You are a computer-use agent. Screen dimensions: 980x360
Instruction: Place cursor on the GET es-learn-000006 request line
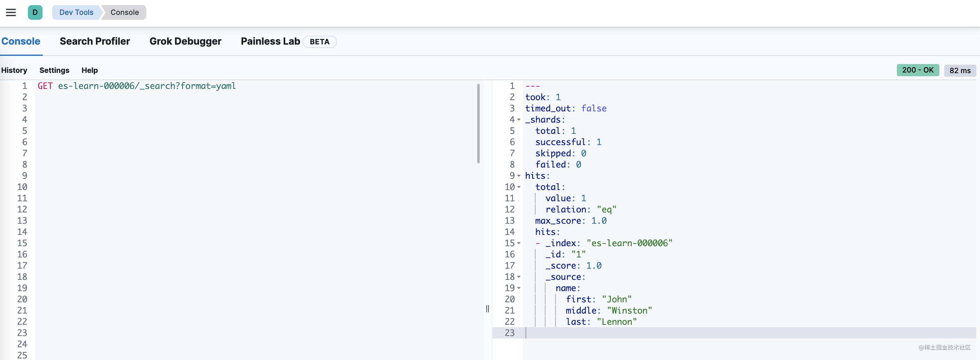tap(136, 86)
